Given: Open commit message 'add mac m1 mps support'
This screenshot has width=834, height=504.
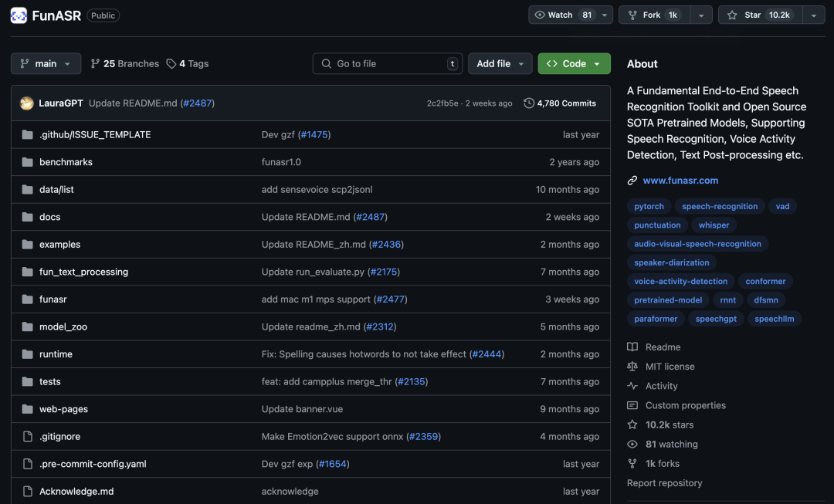Looking at the screenshot, I should coord(316,299).
